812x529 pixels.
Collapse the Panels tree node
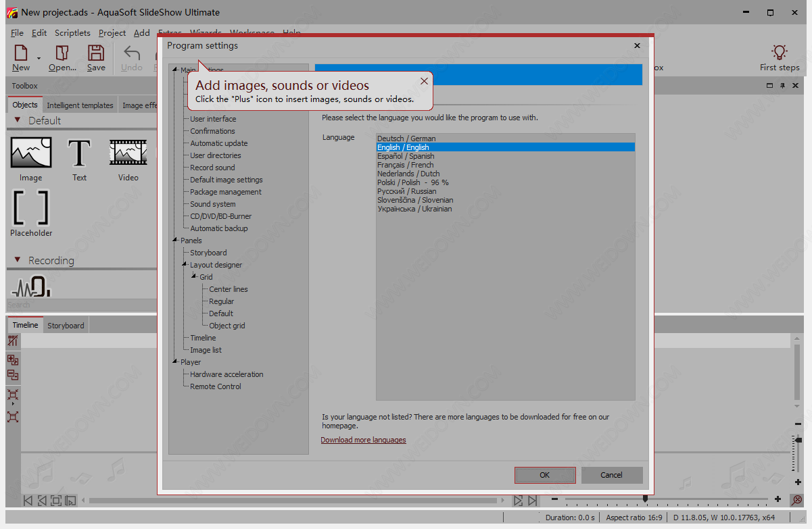pyautogui.click(x=175, y=241)
